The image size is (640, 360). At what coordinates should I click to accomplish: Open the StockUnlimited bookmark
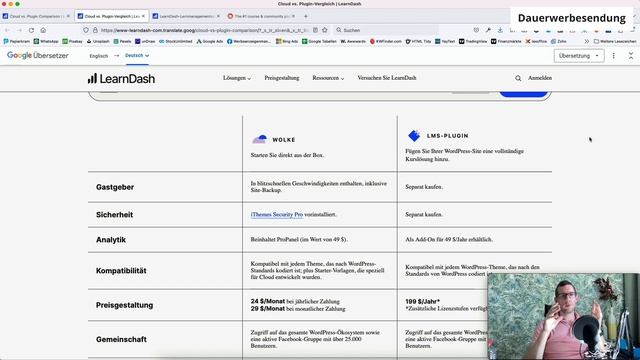coord(176,41)
